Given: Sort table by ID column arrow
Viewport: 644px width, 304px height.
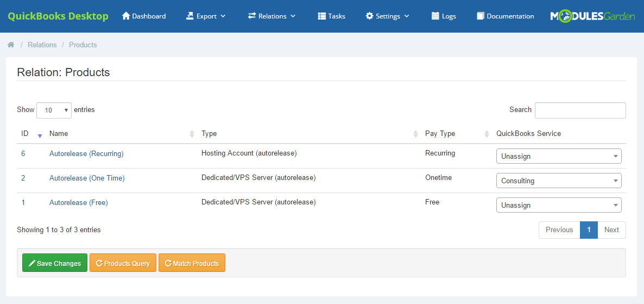Looking at the screenshot, I should pyautogui.click(x=40, y=134).
